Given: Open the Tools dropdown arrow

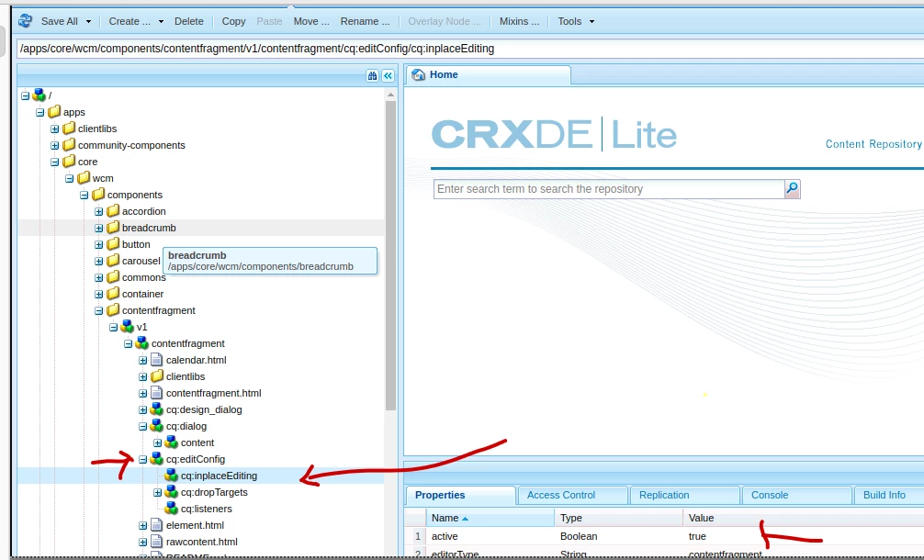Looking at the screenshot, I should coord(592,21).
